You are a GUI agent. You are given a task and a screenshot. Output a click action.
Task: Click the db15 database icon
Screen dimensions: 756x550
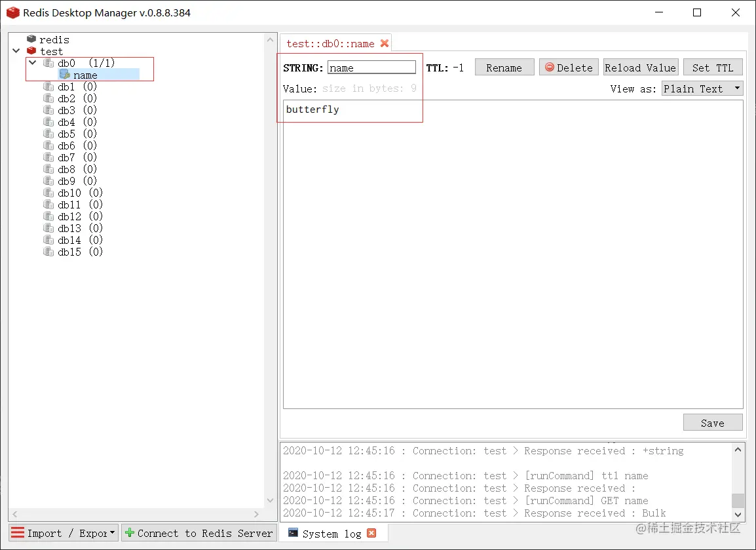(48, 252)
